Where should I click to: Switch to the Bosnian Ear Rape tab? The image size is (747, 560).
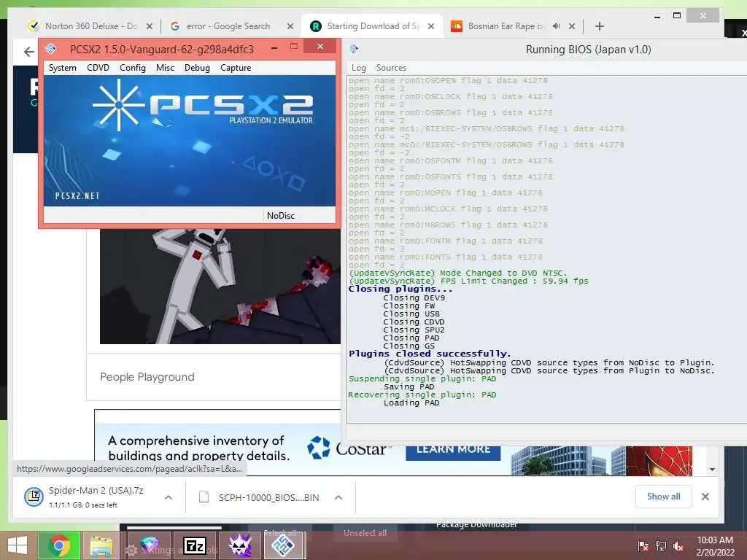pos(506,26)
